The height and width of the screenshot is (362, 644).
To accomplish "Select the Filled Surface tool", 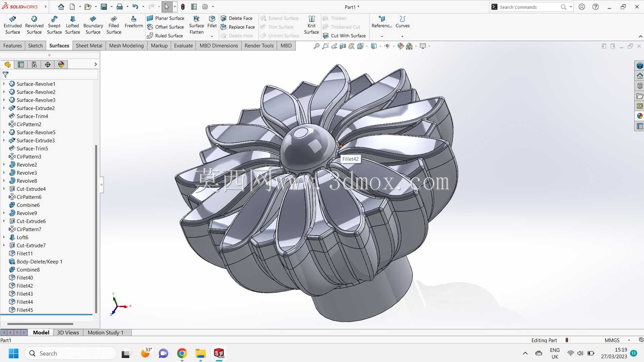I will pyautogui.click(x=114, y=25).
